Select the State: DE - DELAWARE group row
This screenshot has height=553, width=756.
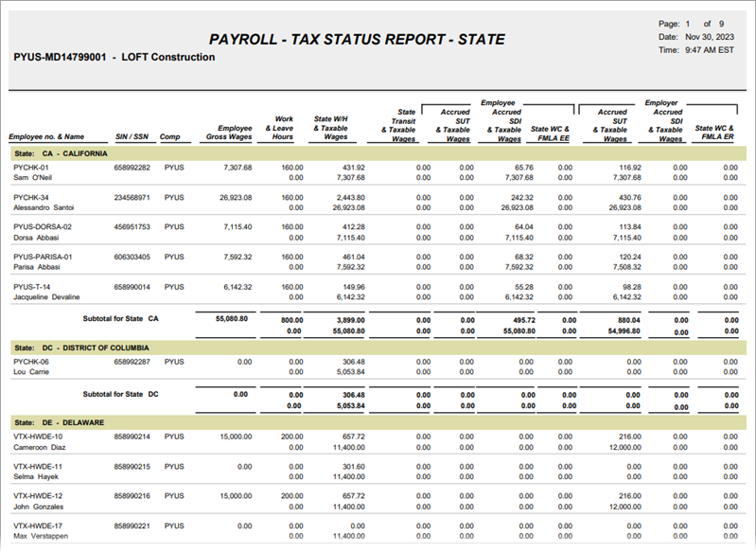click(378, 422)
